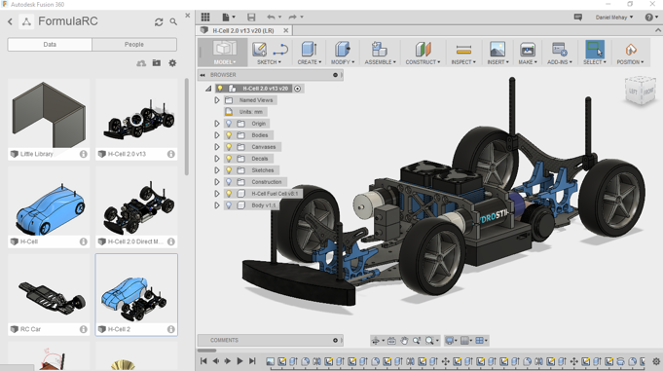
Task: Collapse the H-Cell 2.0 v13 v20 root node
Action: click(208, 88)
